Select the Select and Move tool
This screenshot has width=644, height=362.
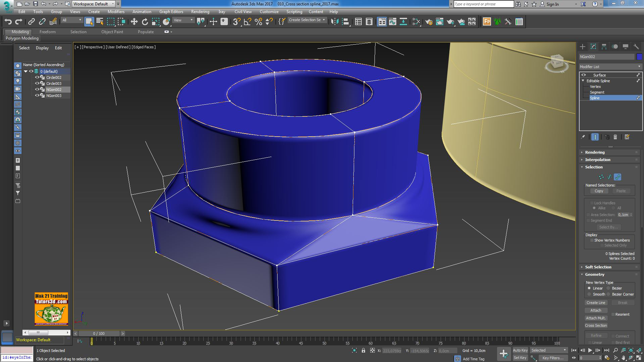(134, 21)
